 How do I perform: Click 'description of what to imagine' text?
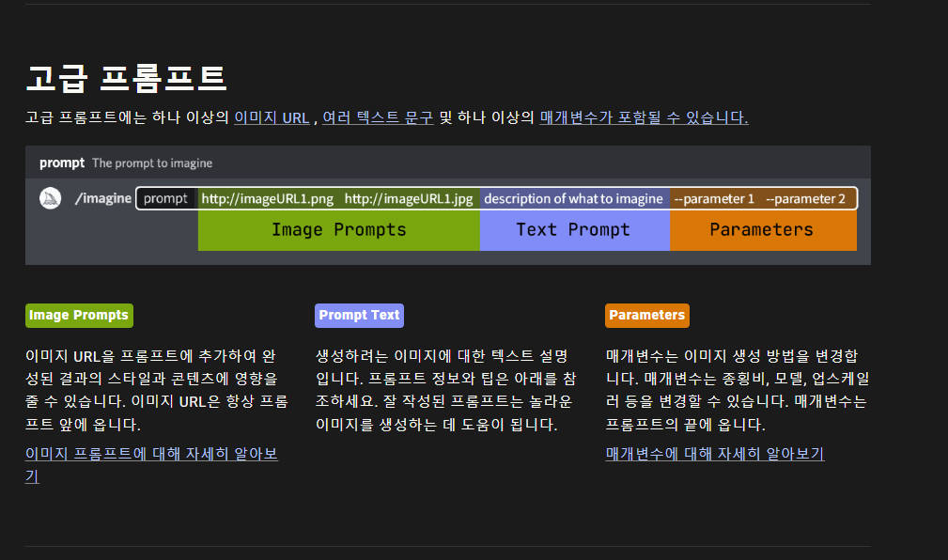573,199
